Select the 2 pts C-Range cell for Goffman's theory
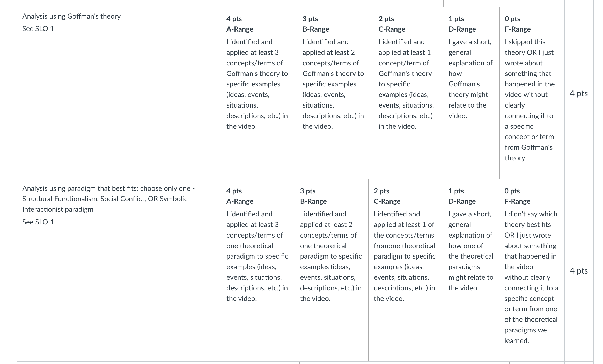603x364 pixels. 408,93
